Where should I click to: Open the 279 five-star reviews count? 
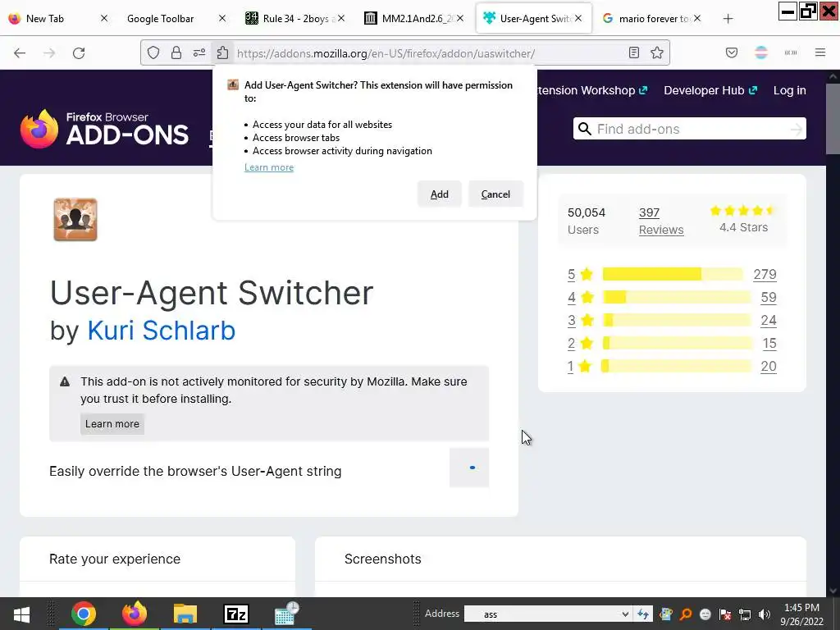coord(765,274)
